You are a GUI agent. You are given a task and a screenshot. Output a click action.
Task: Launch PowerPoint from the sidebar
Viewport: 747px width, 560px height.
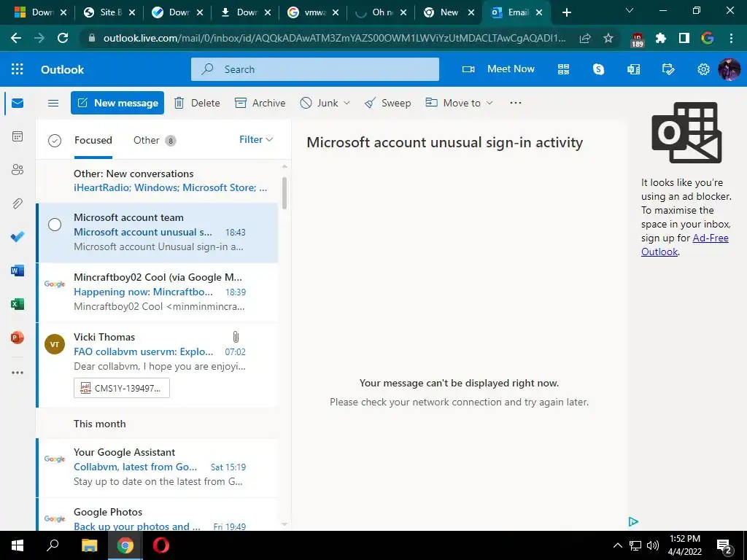tap(18, 338)
